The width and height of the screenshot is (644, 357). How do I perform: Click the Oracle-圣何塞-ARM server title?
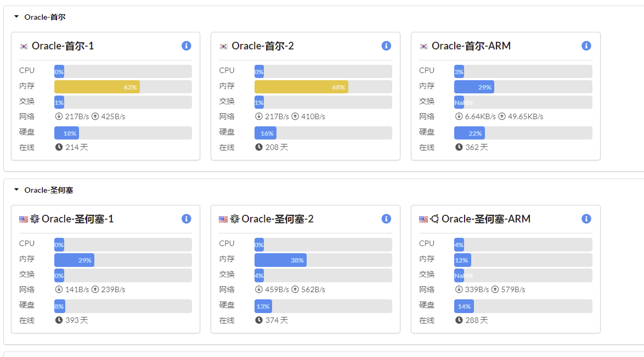click(x=486, y=219)
